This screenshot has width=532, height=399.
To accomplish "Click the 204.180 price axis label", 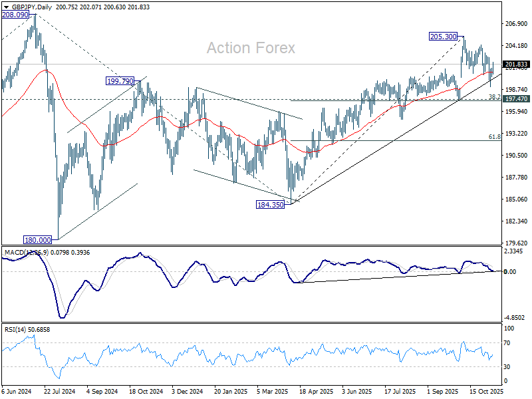I will coord(516,46).
